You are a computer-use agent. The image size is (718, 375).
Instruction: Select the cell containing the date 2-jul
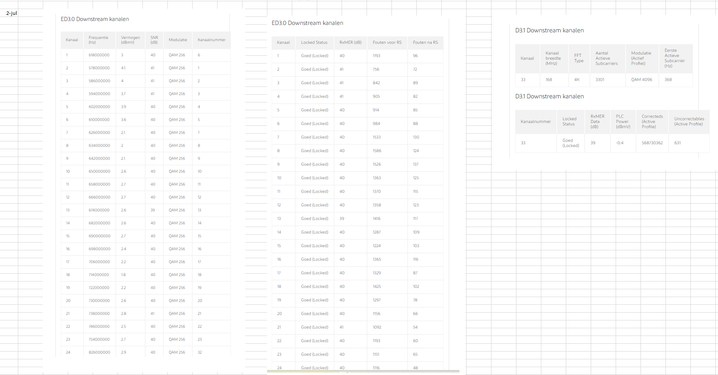coord(11,13)
